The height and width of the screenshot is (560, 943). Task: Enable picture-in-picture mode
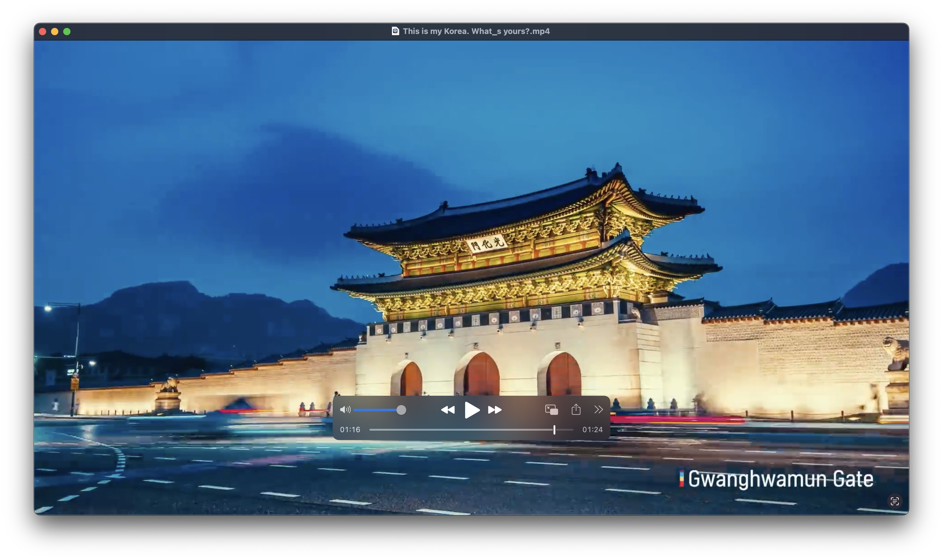click(x=551, y=410)
